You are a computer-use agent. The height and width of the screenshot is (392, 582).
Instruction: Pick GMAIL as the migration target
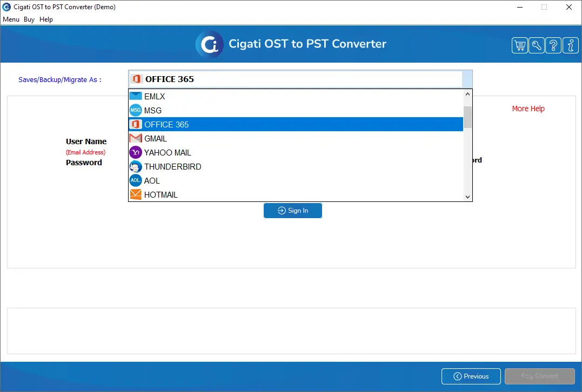coord(296,138)
